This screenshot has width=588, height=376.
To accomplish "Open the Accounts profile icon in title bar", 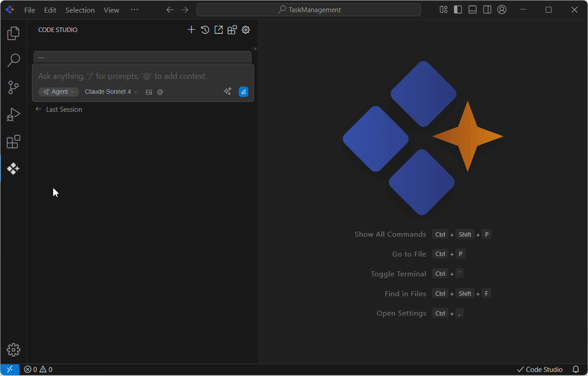I will 502,10.
